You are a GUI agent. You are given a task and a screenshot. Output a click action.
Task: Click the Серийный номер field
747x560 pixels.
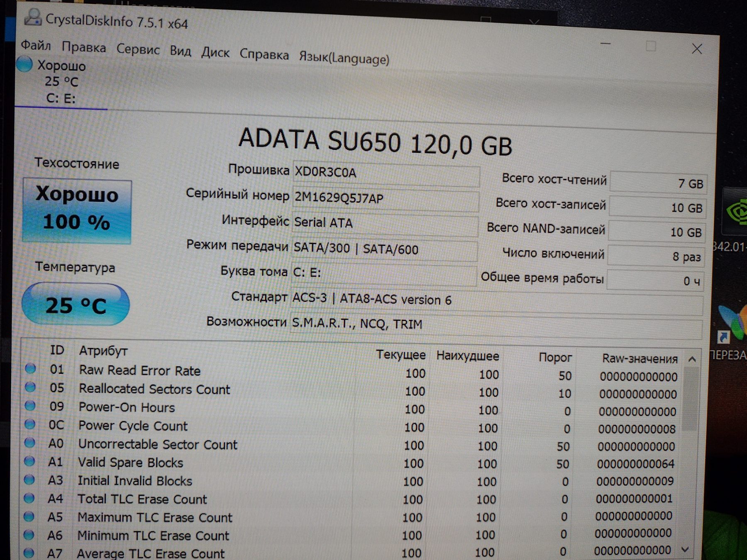pos(385,198)
